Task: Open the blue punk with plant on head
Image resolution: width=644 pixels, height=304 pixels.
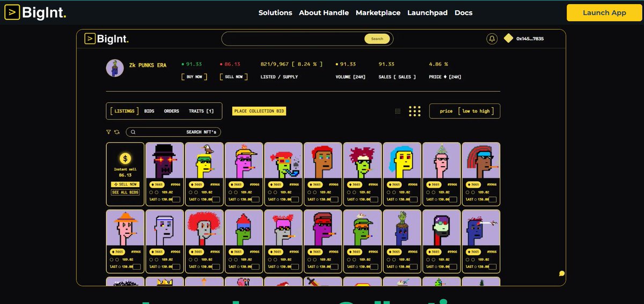Action: tap(402, 228)
